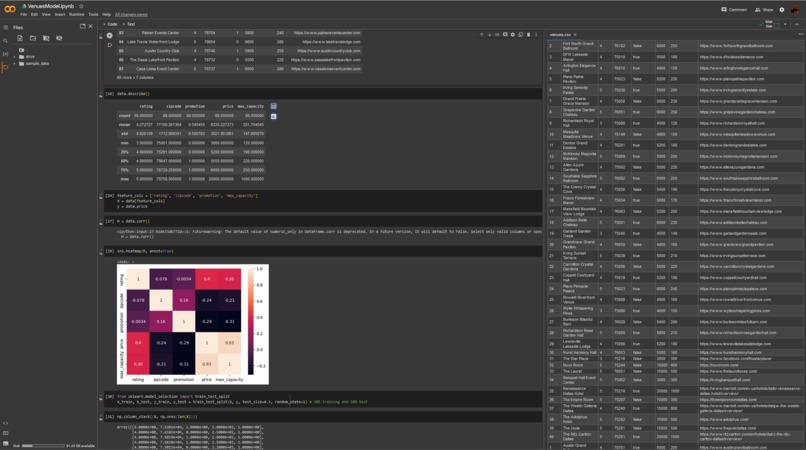
Task: Open the Edit menu
Action: 34,14
